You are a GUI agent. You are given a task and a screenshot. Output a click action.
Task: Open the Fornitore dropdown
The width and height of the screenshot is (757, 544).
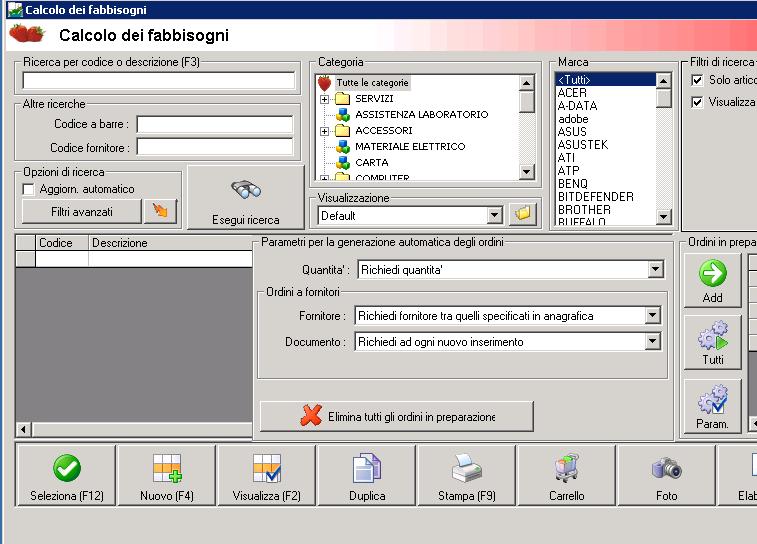652,316
